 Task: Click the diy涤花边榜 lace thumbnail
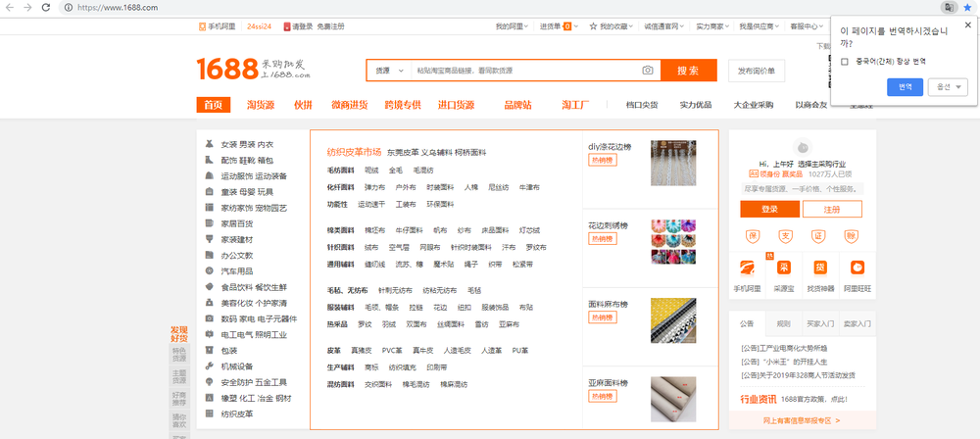tap(673, 163)
